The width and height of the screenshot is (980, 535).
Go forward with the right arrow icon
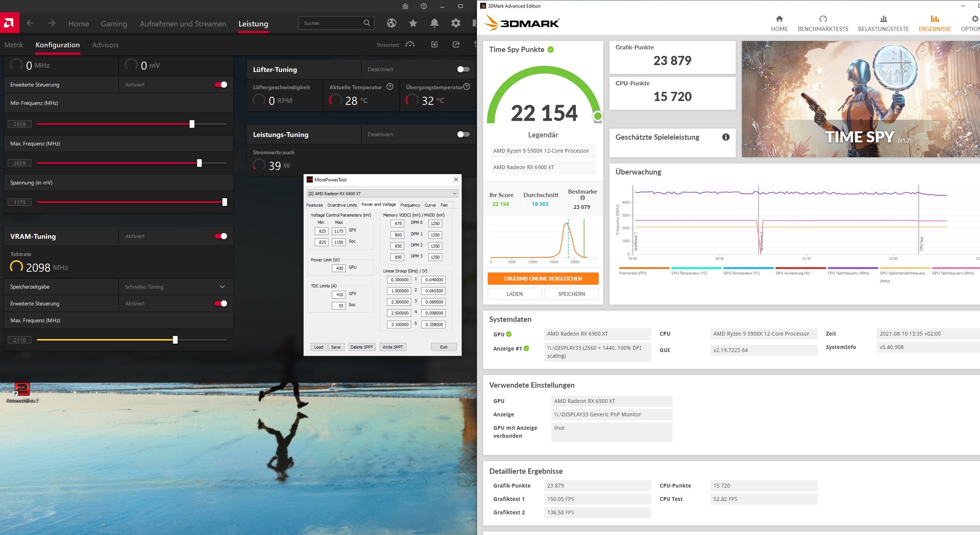click(52, 23)
